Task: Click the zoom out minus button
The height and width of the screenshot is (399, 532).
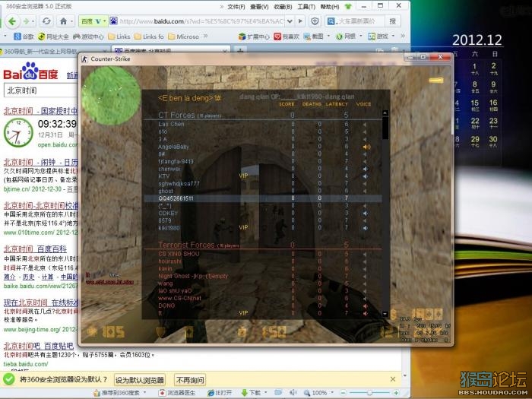Action: tap(343, 393)
